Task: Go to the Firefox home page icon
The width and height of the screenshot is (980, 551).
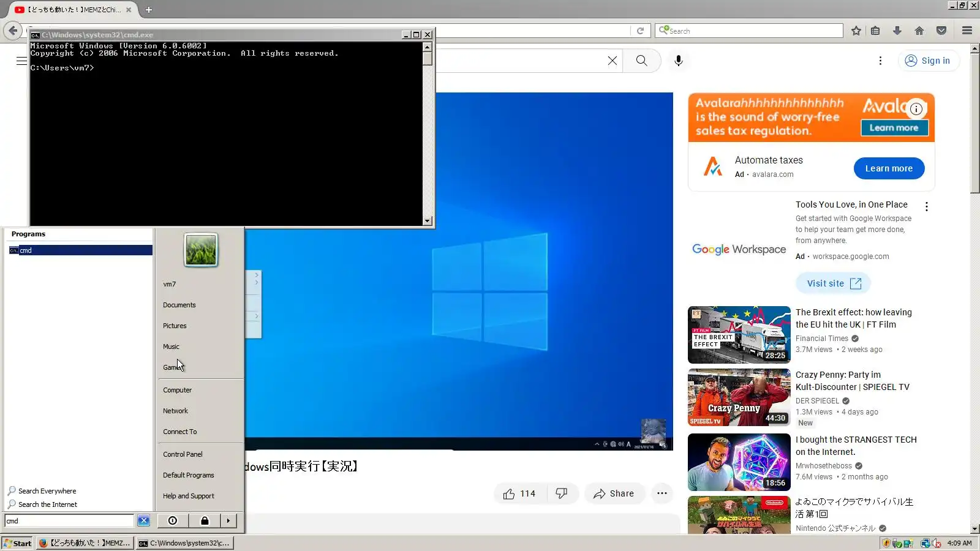Action: 919,31
